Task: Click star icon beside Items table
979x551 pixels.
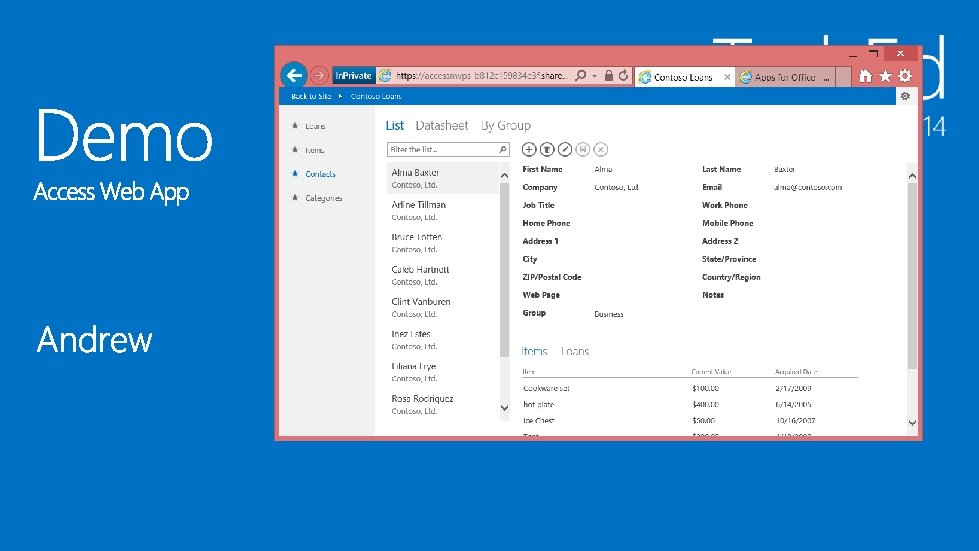Action: coord(295,150)
